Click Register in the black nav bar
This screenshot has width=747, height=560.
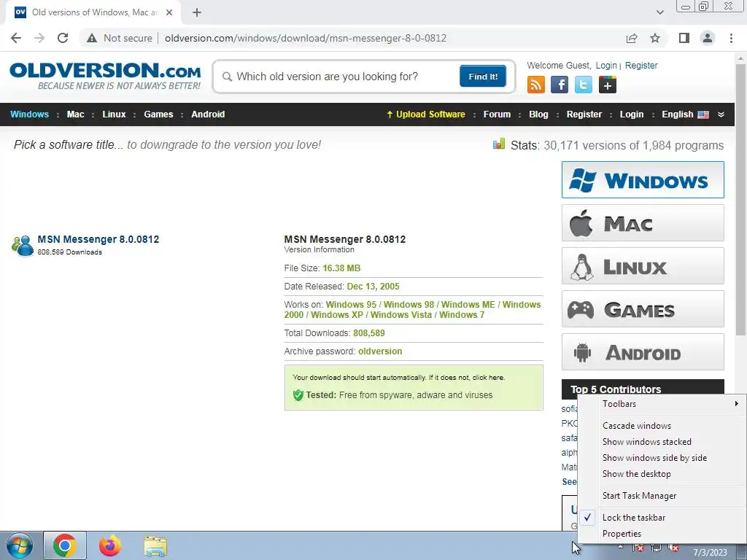584,114
